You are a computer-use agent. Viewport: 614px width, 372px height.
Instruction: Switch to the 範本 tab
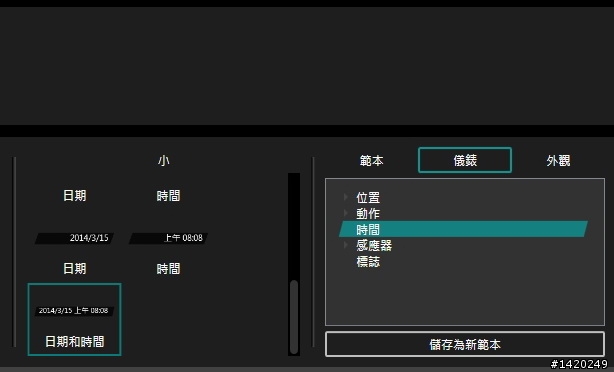coord(371,161)
